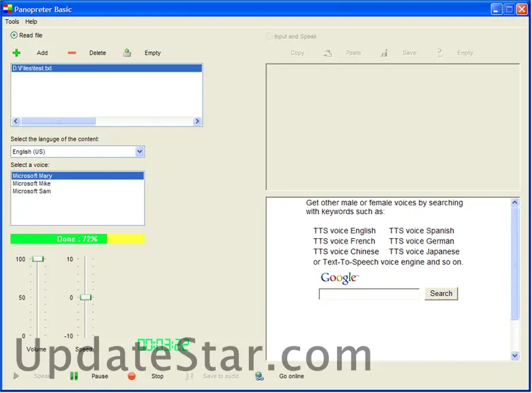
Task: Click the Delete button label
Action: click(x=98, y=53)
